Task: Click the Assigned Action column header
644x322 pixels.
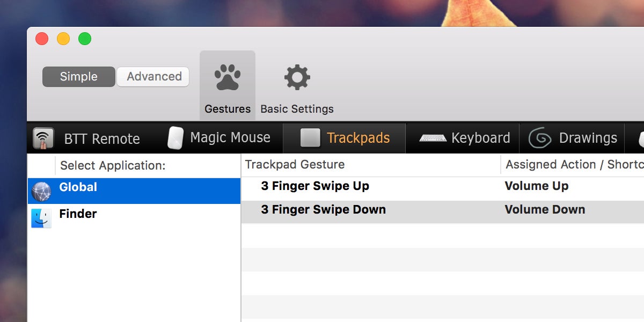Action: [572, 165]
